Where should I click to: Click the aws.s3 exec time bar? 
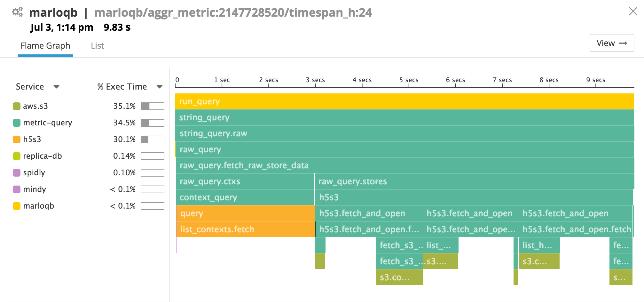[152, 106]
